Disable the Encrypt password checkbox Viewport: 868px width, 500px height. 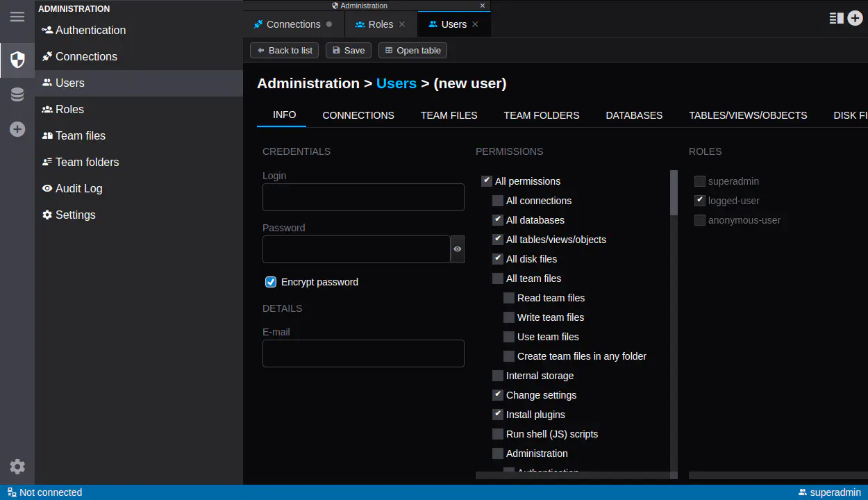(x=271, y=282)
